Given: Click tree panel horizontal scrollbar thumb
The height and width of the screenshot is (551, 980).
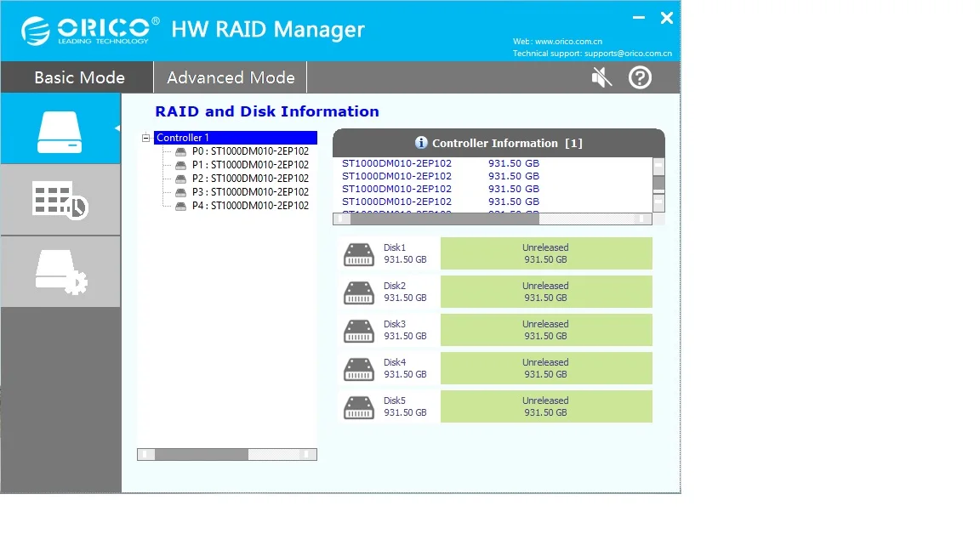Looking at the screenshot, I should pos(202,454).
